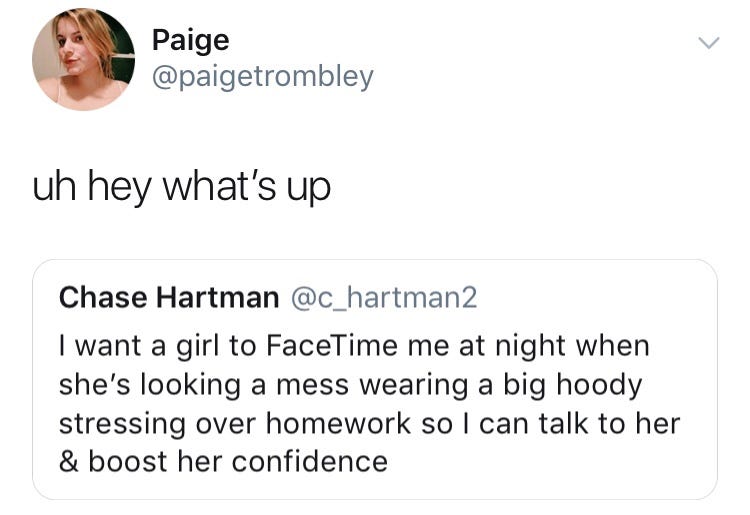The height and width of the screenshot is (515, 750).
Task: Click the name "Chase Hartman" in quoted tweet
Action: click(x=169, y=297)
